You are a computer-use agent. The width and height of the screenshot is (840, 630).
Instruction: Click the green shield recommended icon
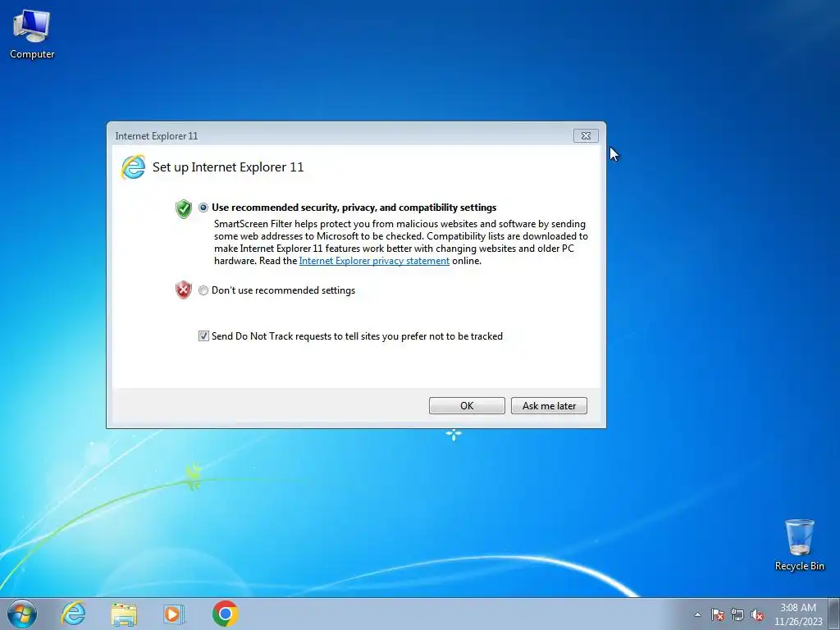[x=184, y=208]
